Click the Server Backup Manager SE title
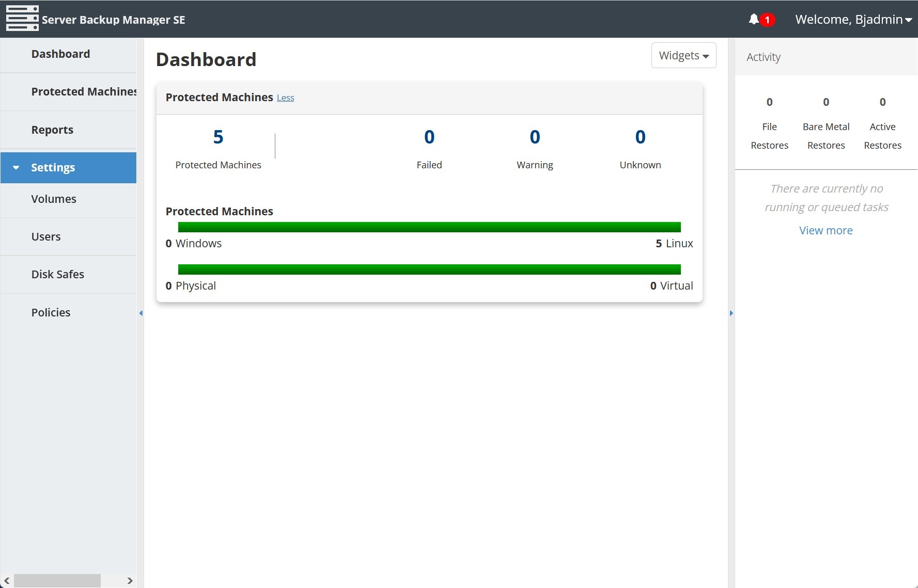This screenshot has width=918, height=588. (113, 20)
